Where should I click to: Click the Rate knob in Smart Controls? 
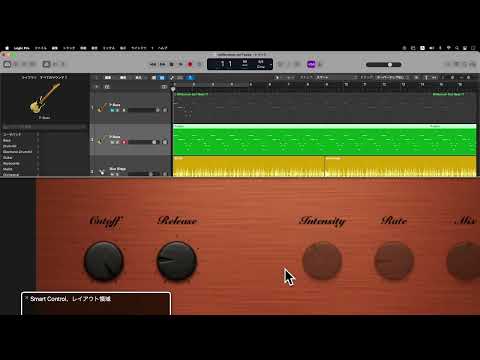click(394, 261)
